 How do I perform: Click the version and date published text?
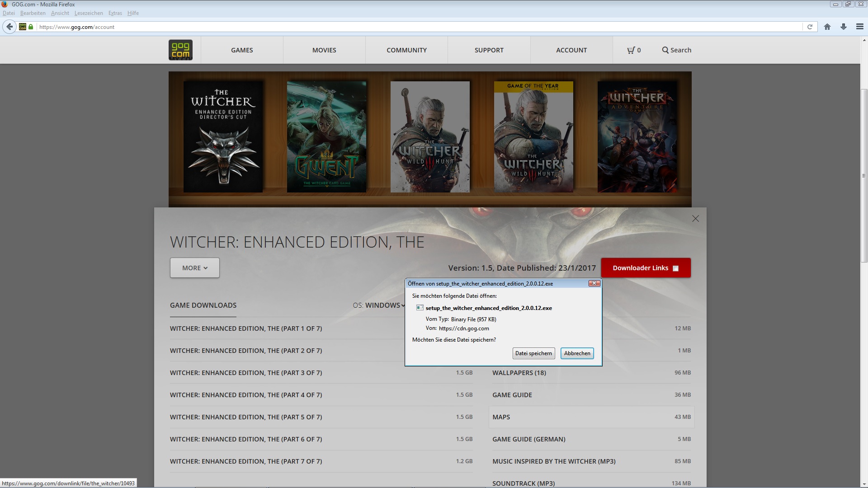pyautogui.click(x=522, y=268)
